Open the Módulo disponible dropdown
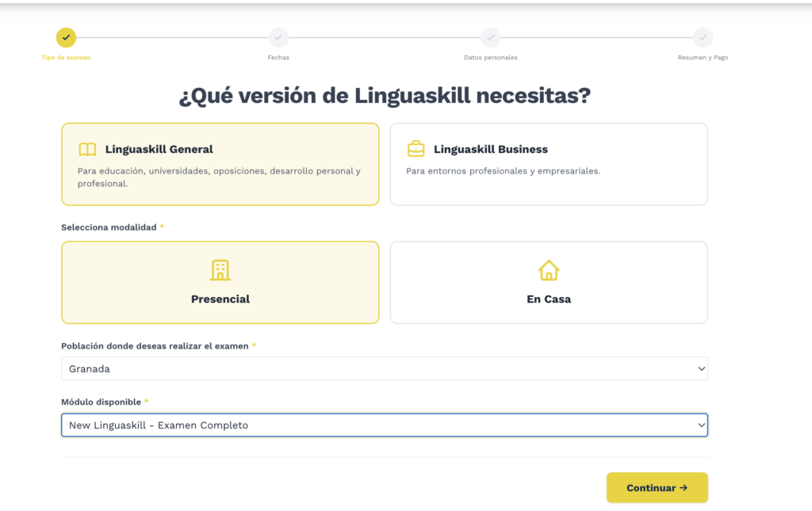Screen dimensions: 812x511 (385, 425)
